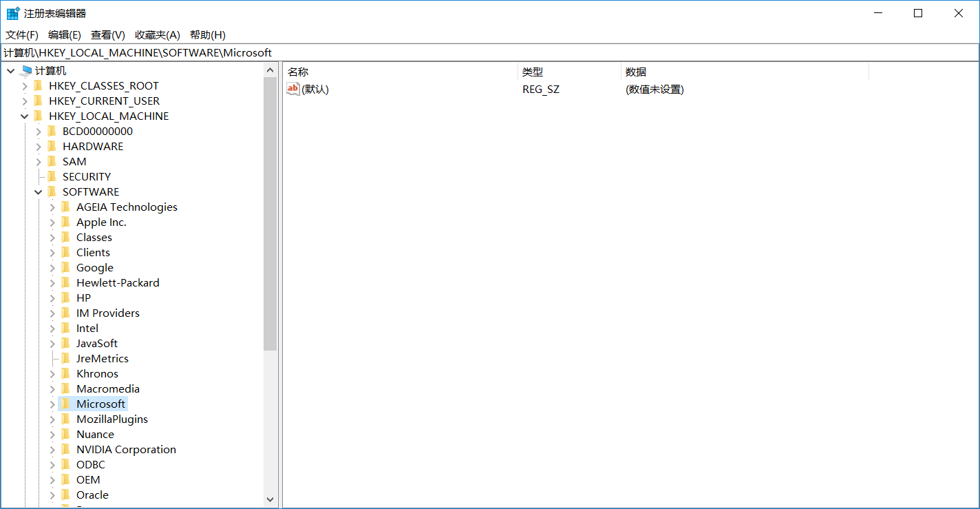The image size is (980, 509).
Task: Click the HKEY_CLASSES_ROOT folder icon
Action: pyautogui.click(x=39, y=85)
